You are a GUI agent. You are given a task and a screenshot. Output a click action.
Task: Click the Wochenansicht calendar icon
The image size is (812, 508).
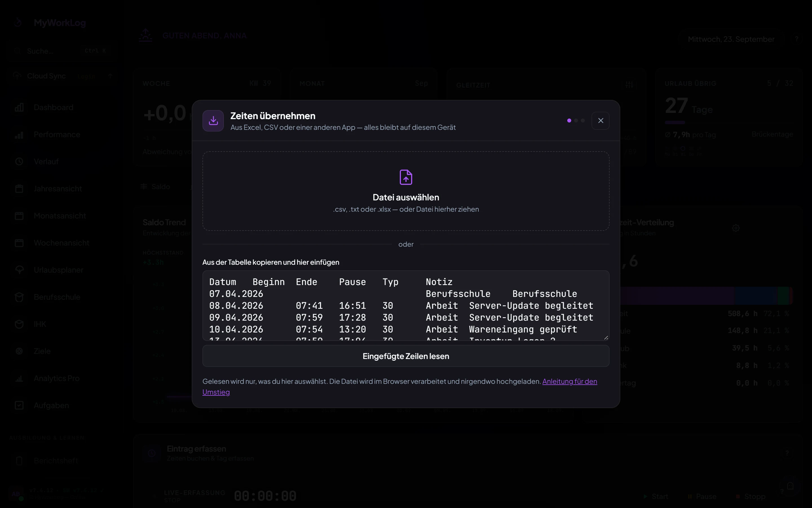click(19, 243)
